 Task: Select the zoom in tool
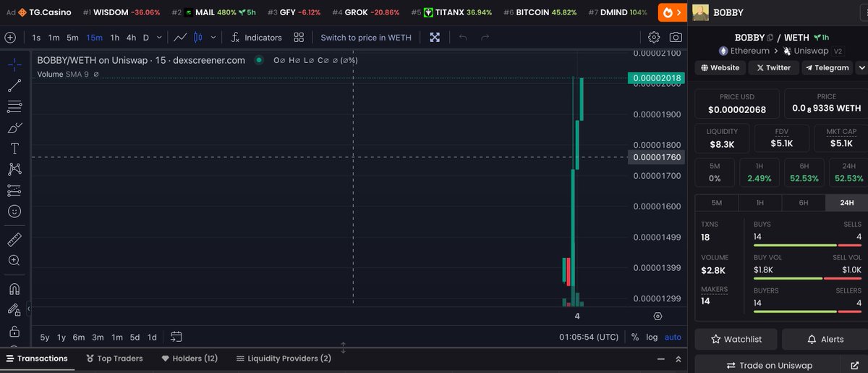click(x=14, y=260)
